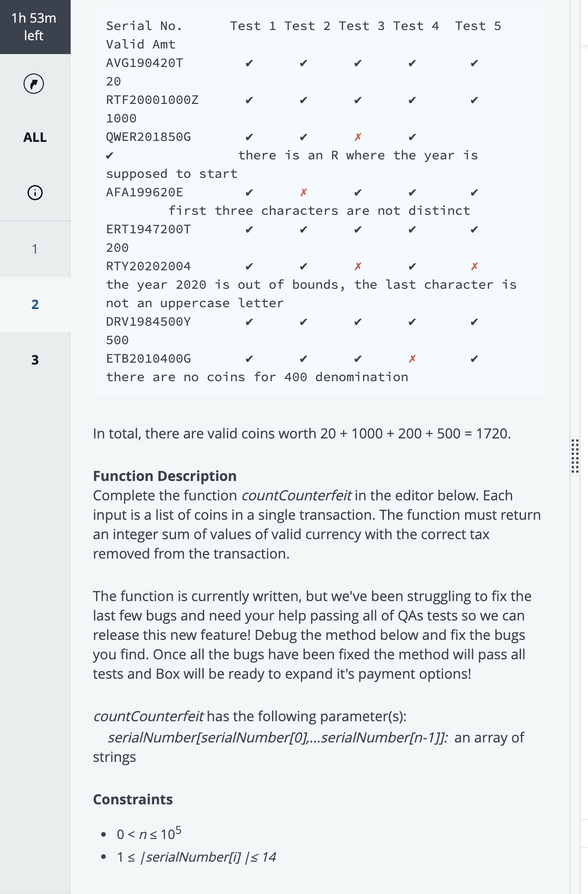Click the Function Description heading
The image size is (588, 894).
pos(165,476)
